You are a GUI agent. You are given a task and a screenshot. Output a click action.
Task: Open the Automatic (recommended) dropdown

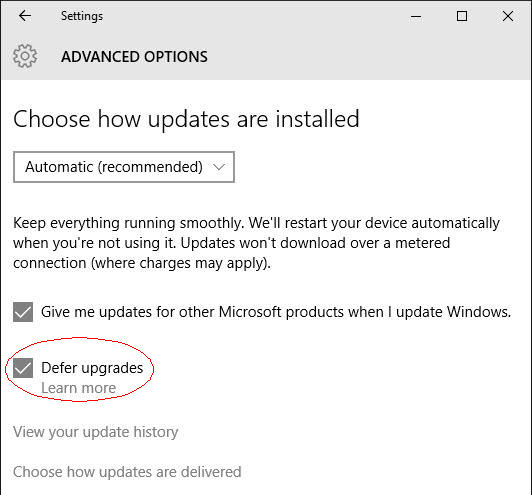pyautogui.click(x=124, y=167)
